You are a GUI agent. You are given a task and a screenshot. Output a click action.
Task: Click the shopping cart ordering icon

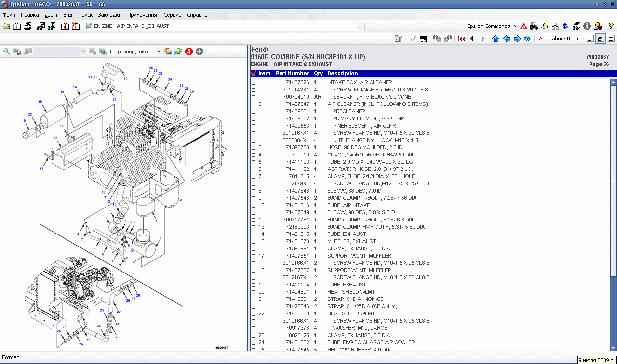(x=424, y=39)
